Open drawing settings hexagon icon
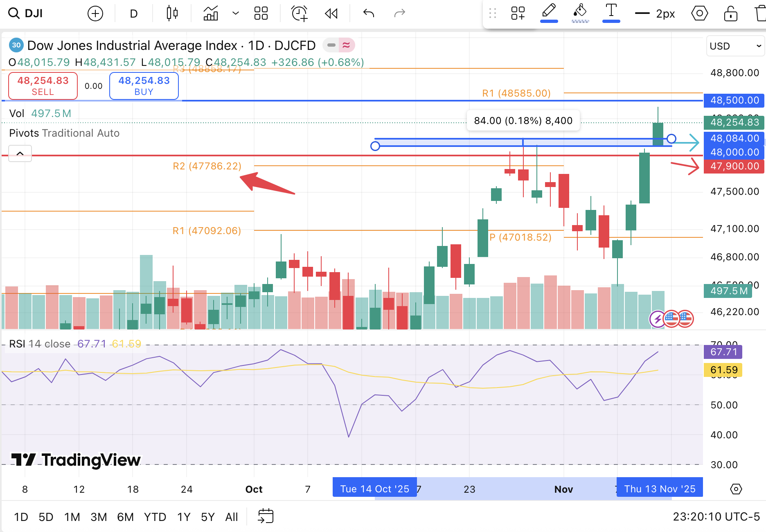766x532 pixels. point(699,14)
